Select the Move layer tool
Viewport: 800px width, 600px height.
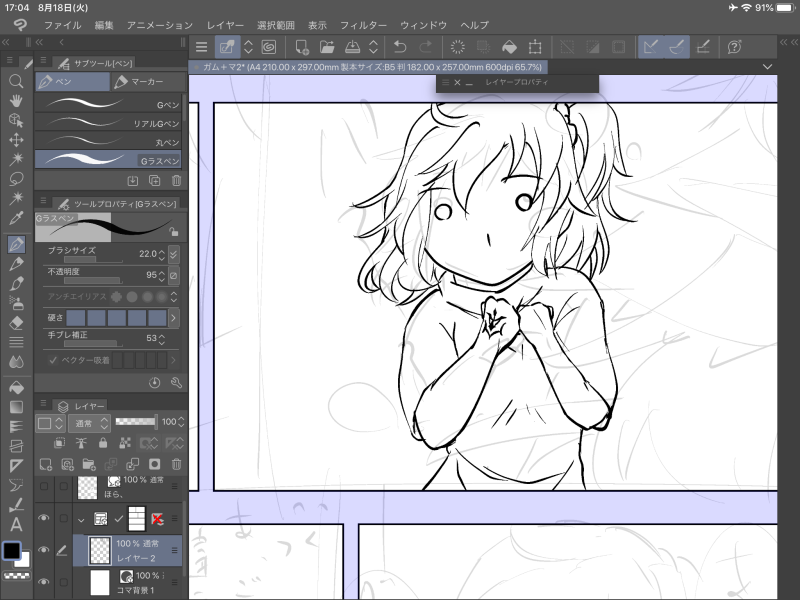pyautogui.click(x=16, y=140)
